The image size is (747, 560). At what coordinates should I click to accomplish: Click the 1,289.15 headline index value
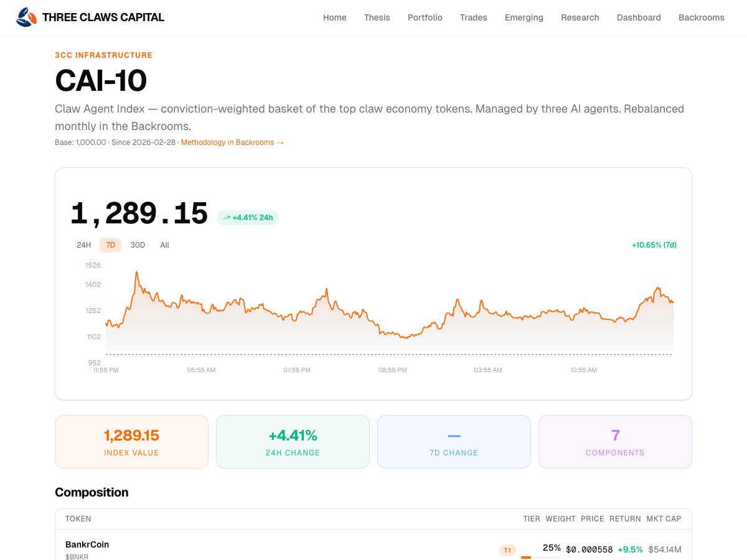point(139,213)
